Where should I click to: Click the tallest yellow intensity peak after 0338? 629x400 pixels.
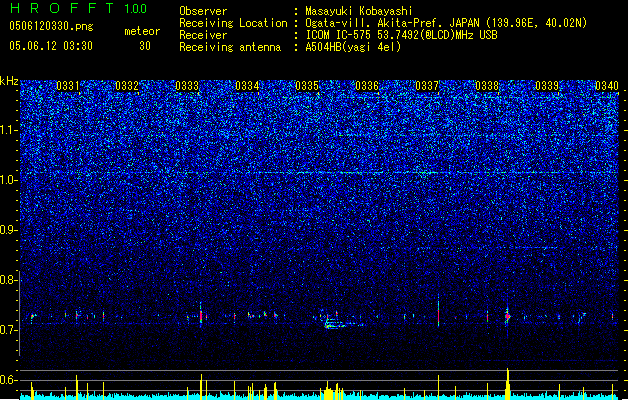508,383
